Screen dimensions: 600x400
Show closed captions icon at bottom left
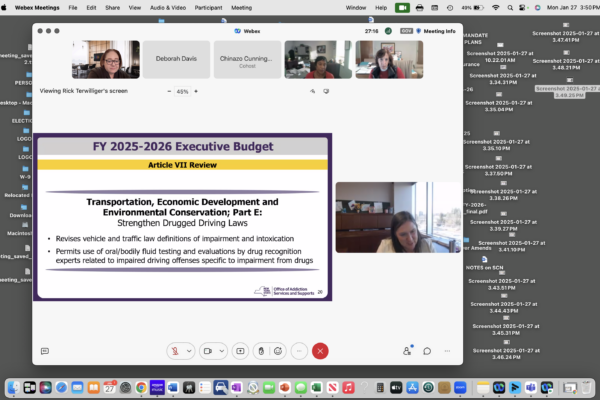[45, 351]
